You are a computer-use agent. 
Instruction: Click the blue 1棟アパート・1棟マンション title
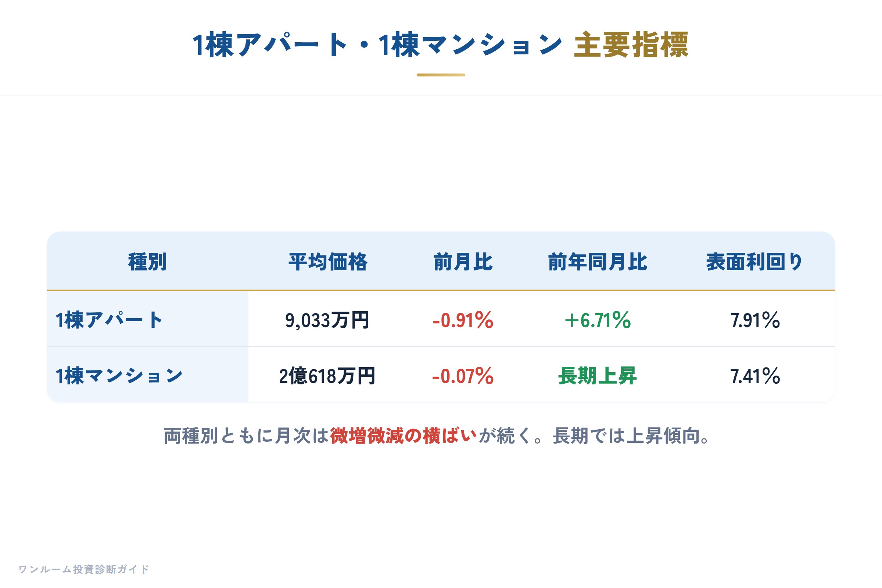pos(377,45)
